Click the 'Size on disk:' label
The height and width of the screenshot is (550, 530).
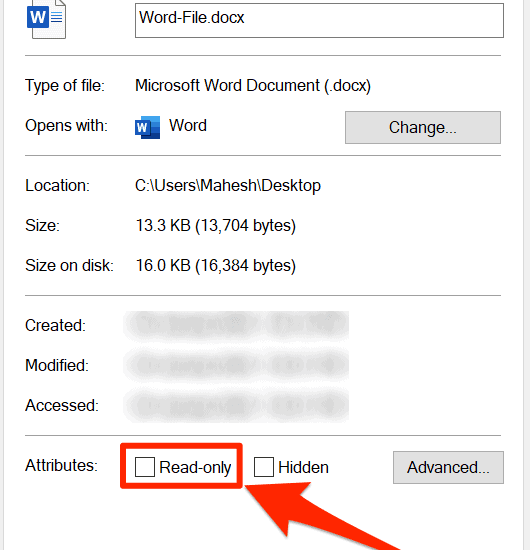(x=69, y=266)
